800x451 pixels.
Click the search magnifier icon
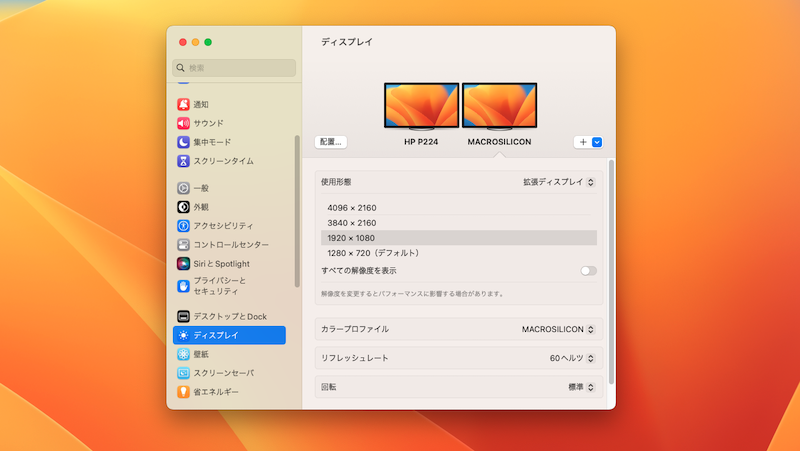tap(181, 67)
